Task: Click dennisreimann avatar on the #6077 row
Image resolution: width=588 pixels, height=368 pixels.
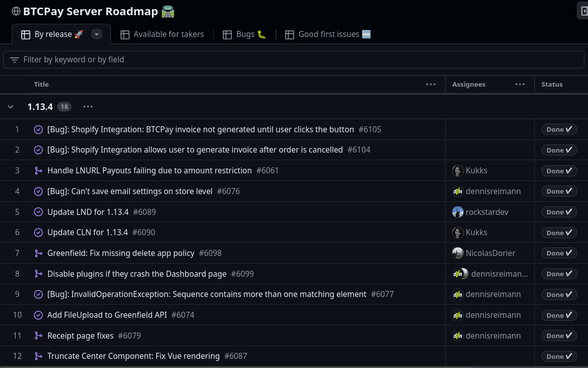Action: [x=457, y=295]
